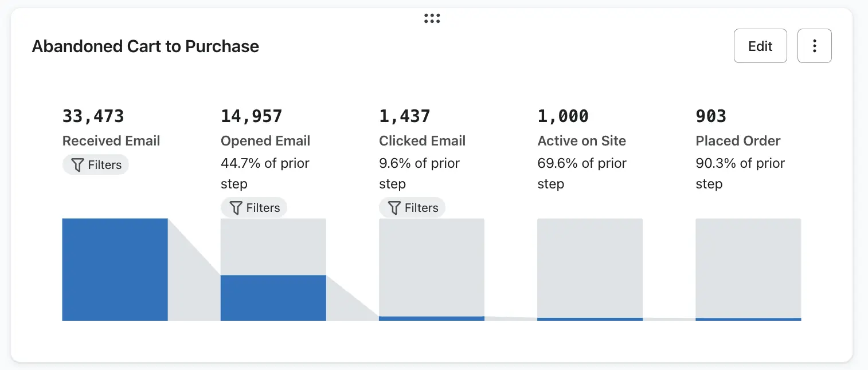
Task: Open Filters under Clicked Email
Action: 412,207
